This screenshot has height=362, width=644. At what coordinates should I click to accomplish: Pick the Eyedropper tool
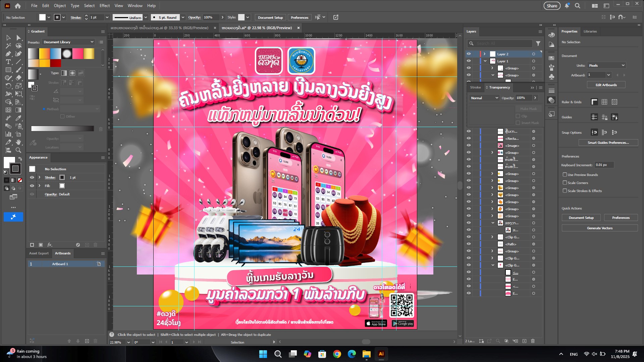(x=19, y=117)
